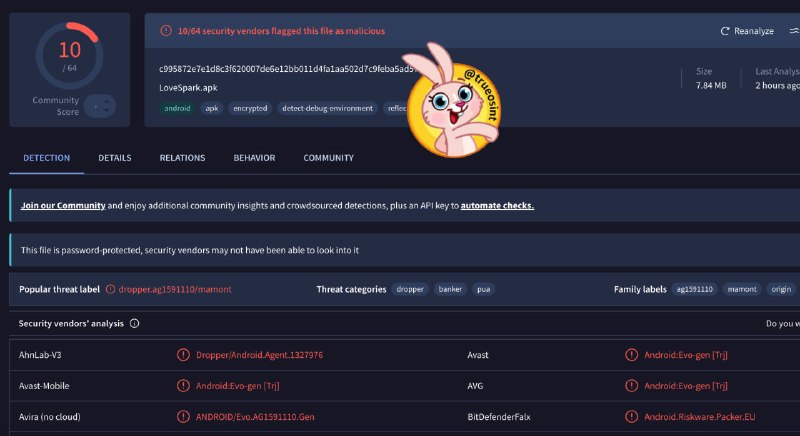Click the alert icon in Avira row

[183, 417]
